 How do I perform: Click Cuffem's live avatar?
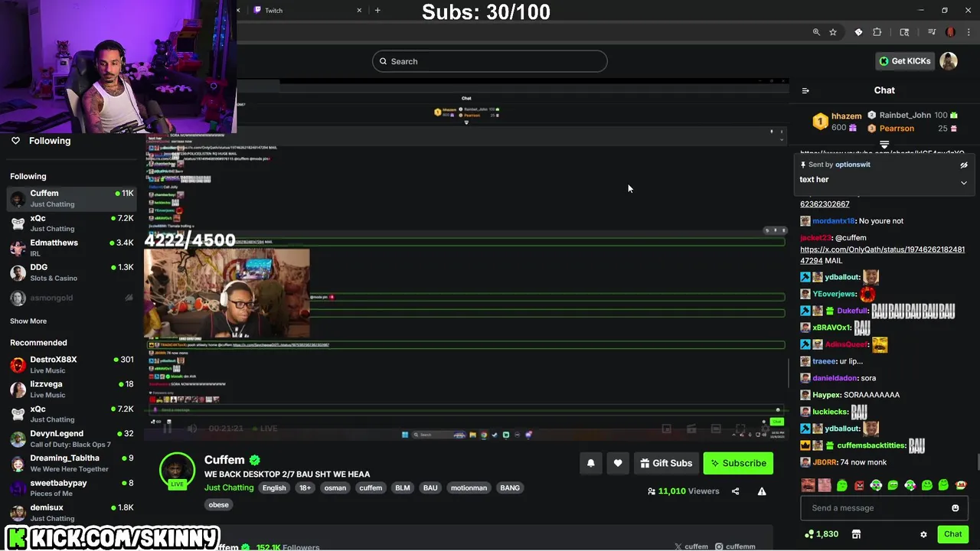click(177, 470)
